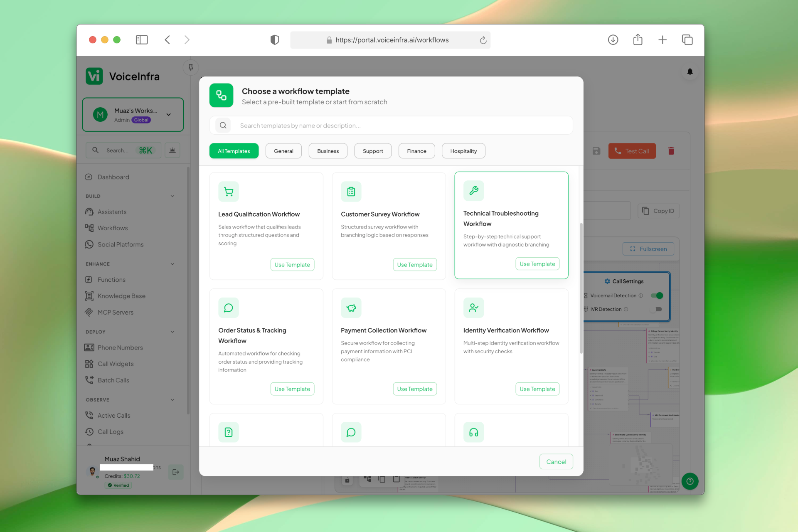Image resolution: width=798 pixels, height=532 pixels.
Task: Reload the page with the refresh icon
Action: [x=483, y=40]
